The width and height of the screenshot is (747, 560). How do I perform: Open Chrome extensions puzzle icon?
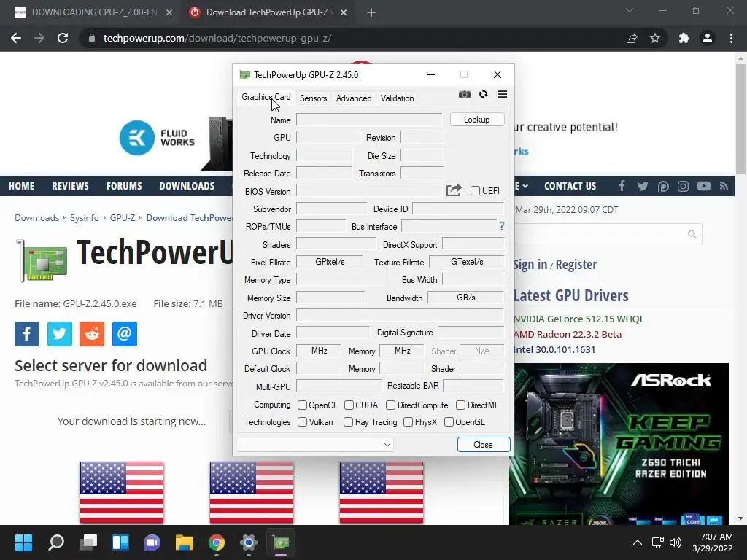(684, 38)
